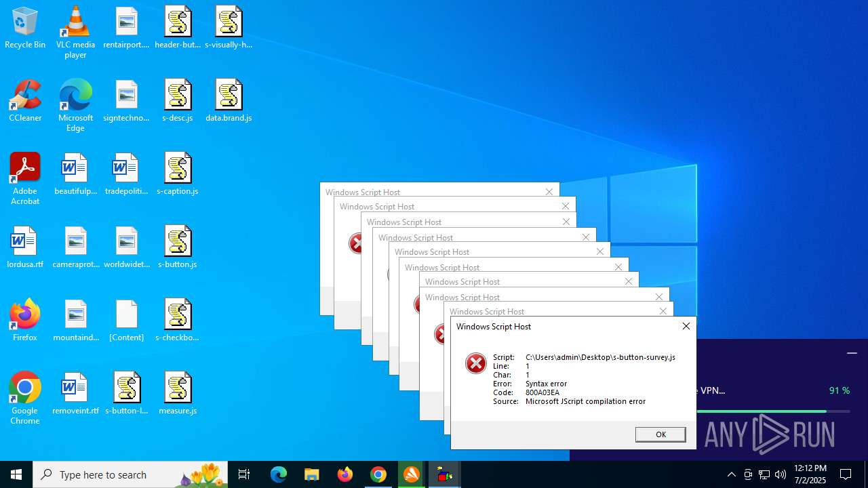Select the rentairport... image file icon
Viewport: 868px width, 488px height.
[127, 28]
